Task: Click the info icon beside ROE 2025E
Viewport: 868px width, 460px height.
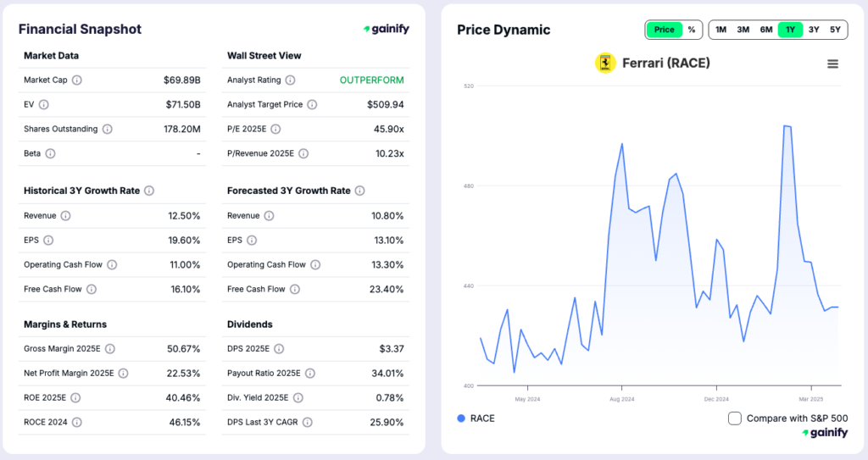Action: coord(75,397)
